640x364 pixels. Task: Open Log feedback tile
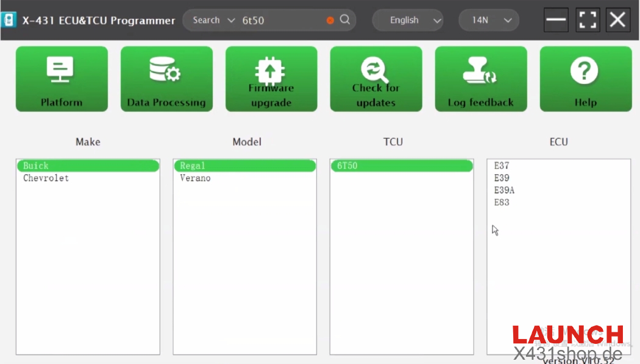(481, 79)
